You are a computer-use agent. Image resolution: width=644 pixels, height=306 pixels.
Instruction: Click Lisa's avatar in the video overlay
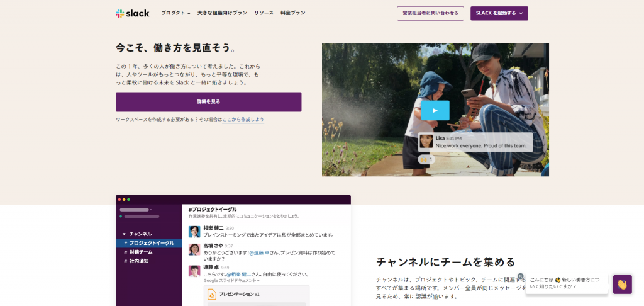[426, 141]
